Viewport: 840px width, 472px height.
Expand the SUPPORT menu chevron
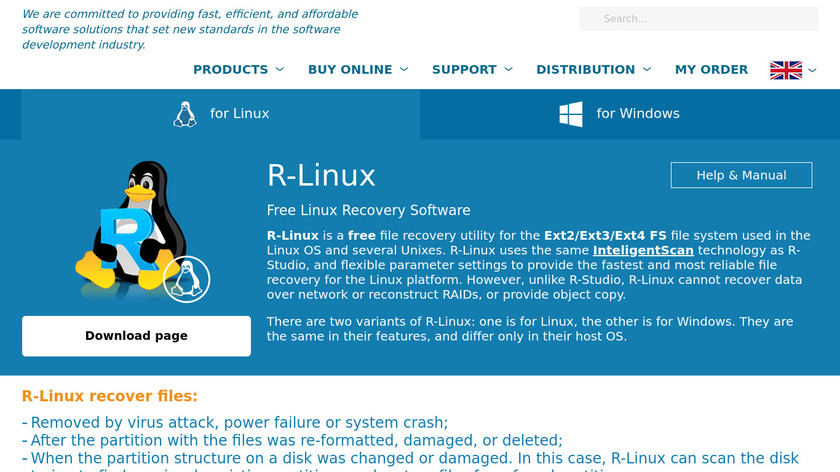point(508,69)
